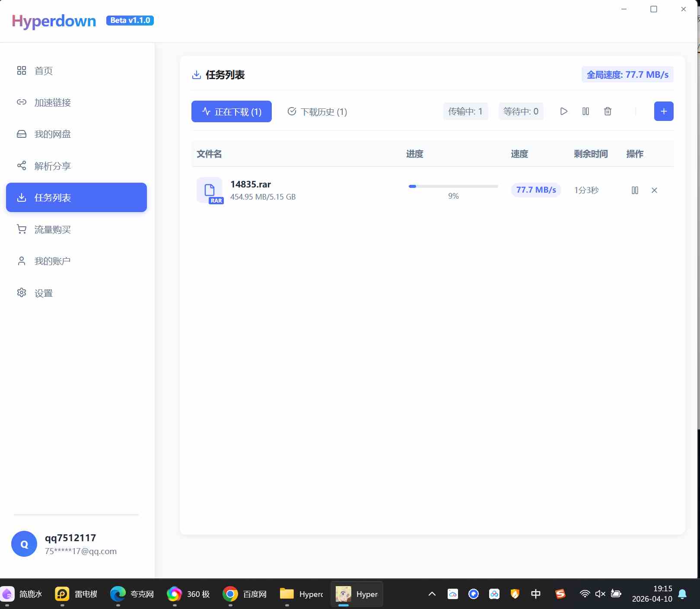700x609 pixels.
Task: Click the qq7512117 account avatar
Action: coord(24,544)
